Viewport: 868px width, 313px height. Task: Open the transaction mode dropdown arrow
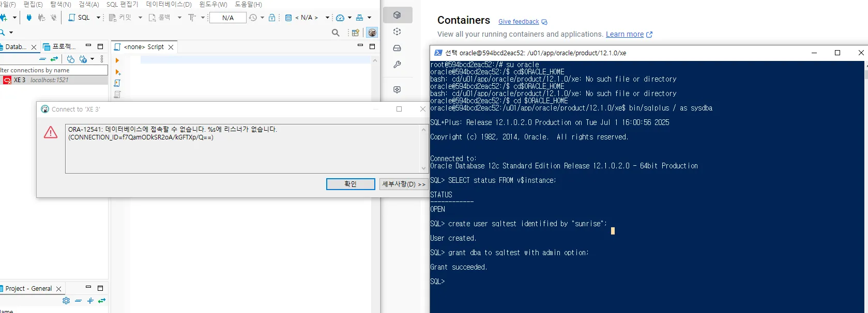click(203, 18)
